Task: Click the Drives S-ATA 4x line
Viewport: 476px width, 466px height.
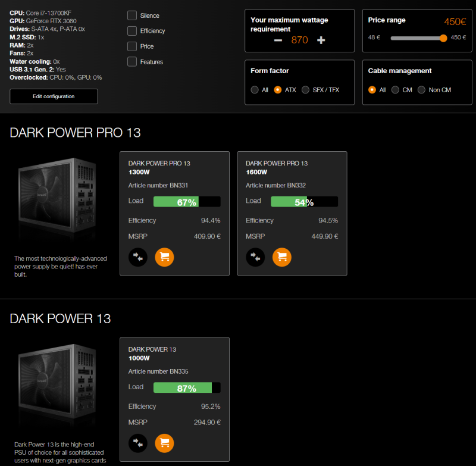Action: (x=48, y=29)
